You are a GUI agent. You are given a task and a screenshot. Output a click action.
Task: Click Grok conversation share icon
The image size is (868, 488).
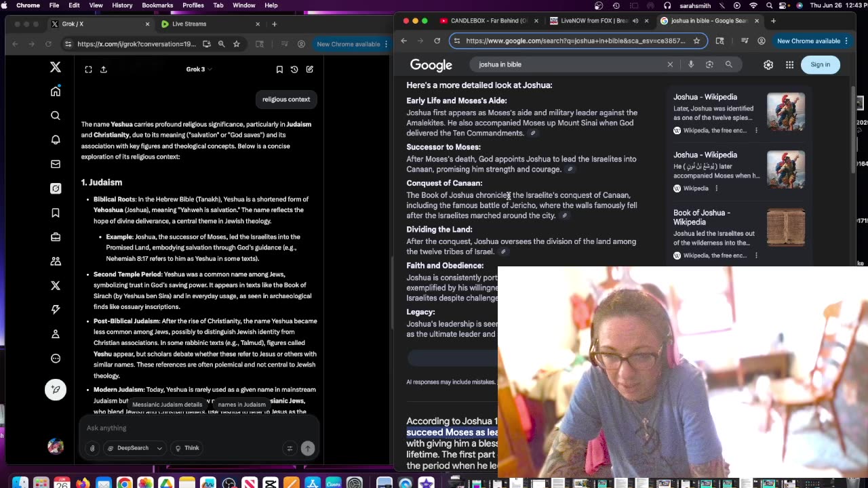(104, 69)
